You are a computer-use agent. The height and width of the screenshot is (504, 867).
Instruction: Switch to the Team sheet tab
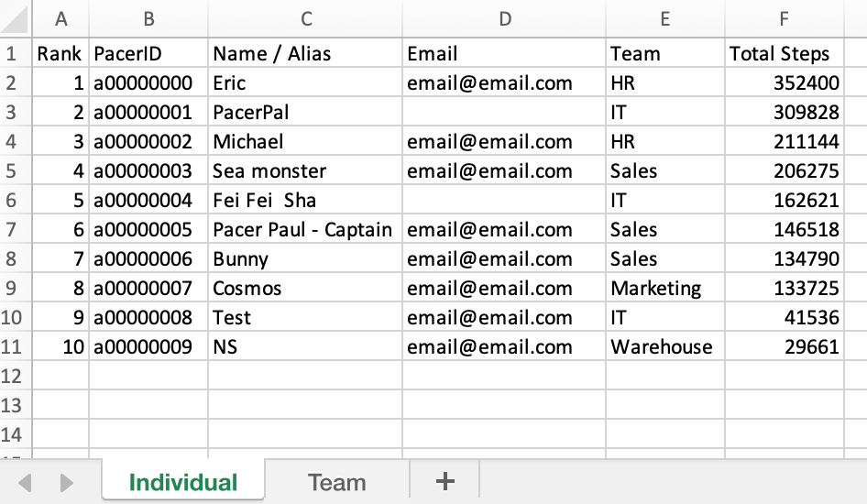(336, 482)
